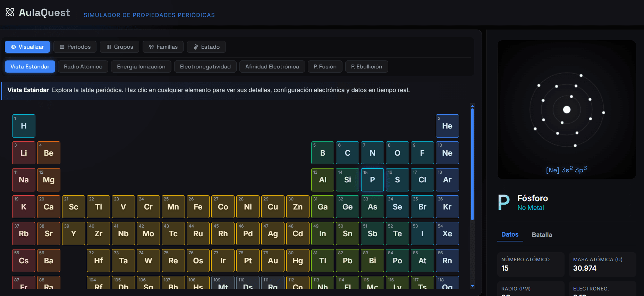Select the Vista Estándar view button
The image size is (644, 296).
click(x=30, y=67)
